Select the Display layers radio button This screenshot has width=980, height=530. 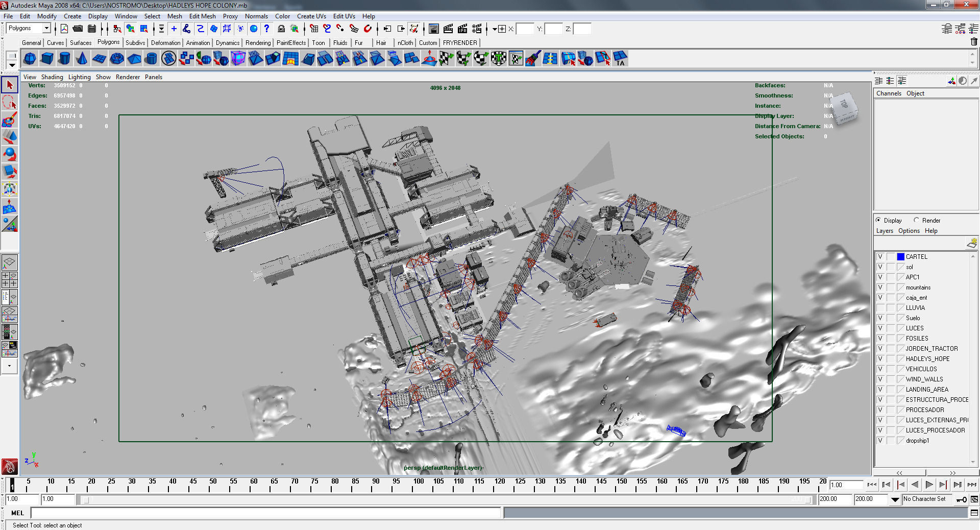(x=878, y=220)
